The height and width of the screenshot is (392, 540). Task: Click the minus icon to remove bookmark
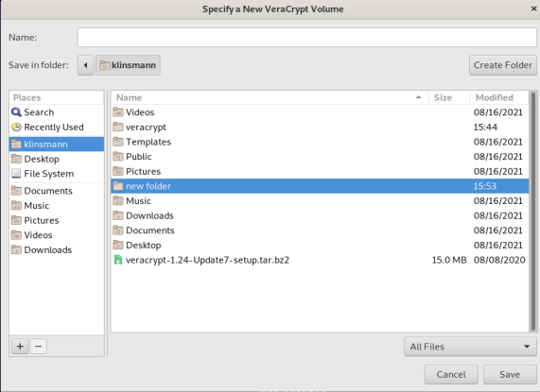38,346
